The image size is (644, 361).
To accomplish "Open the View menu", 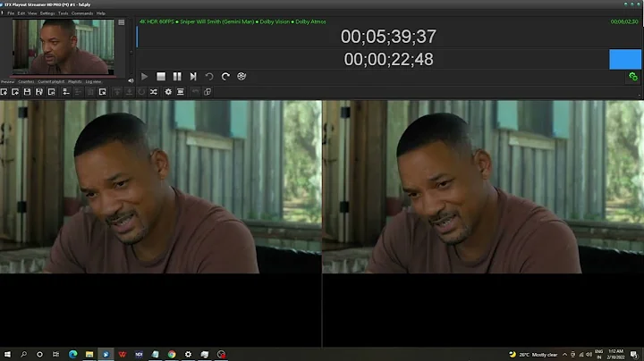I will pyautogui.click(x=32, y=13).
